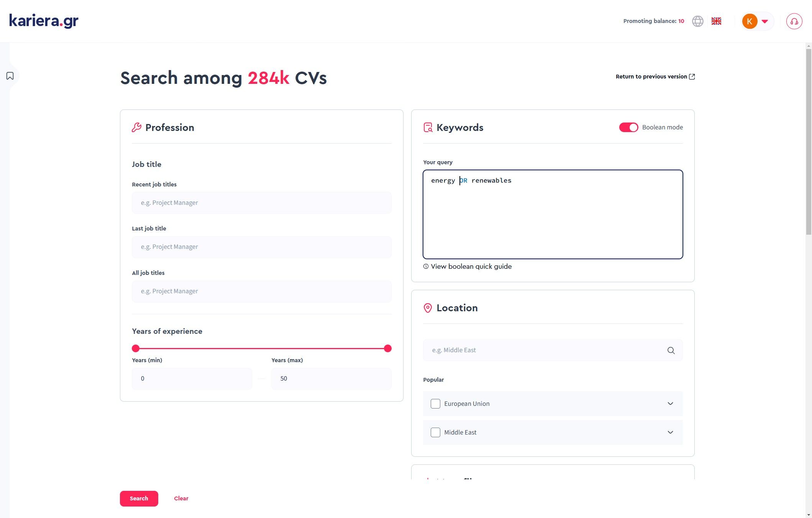812x518 pixels.
Task: Click the UK flag icon
Action: (716, 21)
